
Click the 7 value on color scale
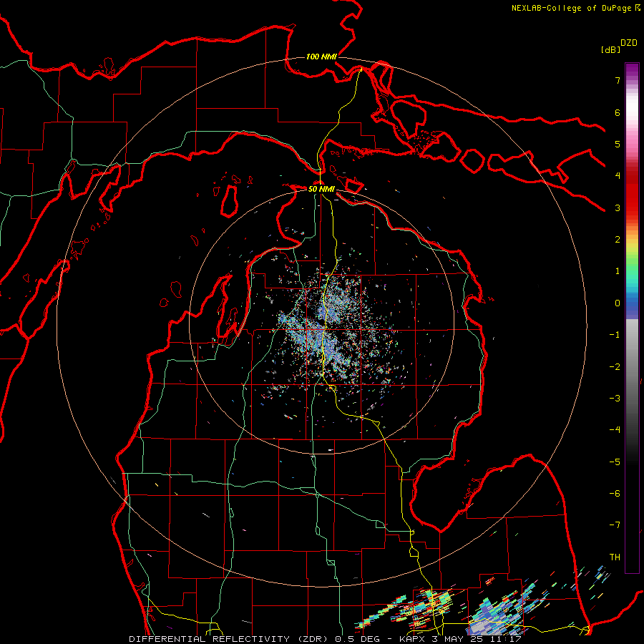[618, 80]
